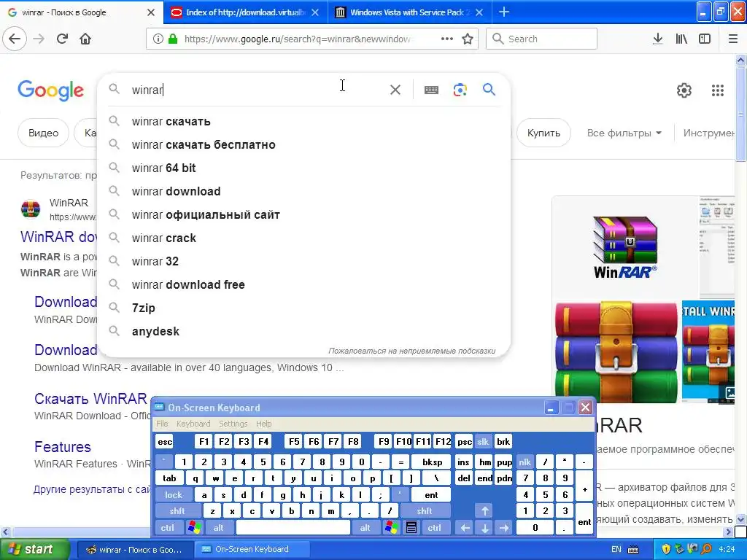The image size is (747, 560).
Task: Click the tab key on the On-Screen Keyboard
Action: (x=169, y=478)
